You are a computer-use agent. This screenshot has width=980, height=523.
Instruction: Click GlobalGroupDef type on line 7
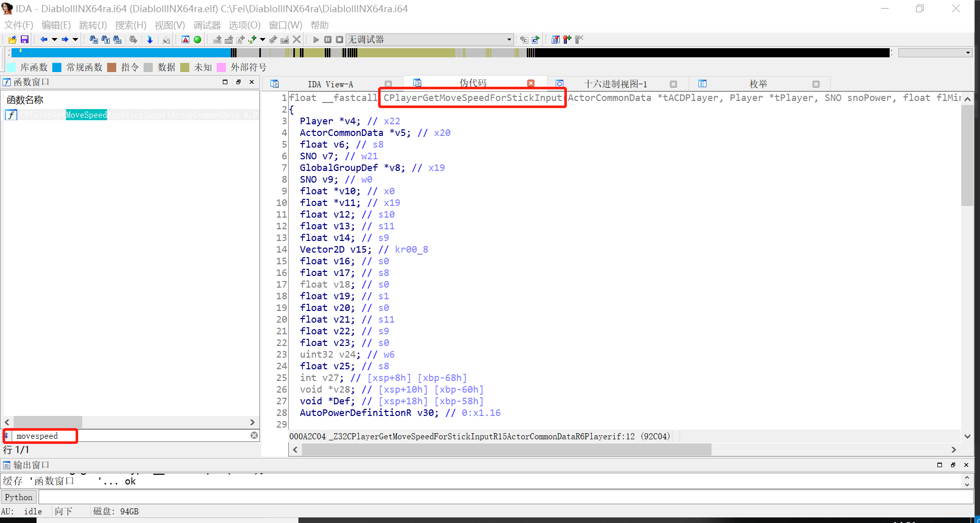click(x=339, y=168)
